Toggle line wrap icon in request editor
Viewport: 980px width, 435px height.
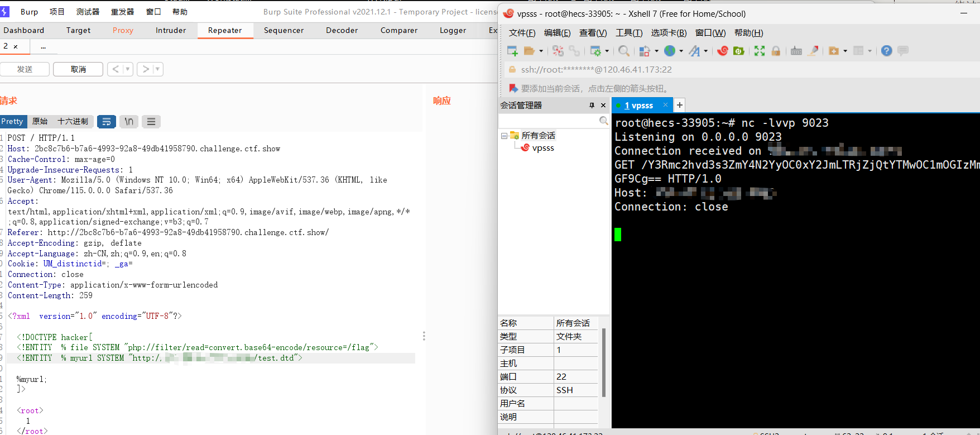coord(107,122)
